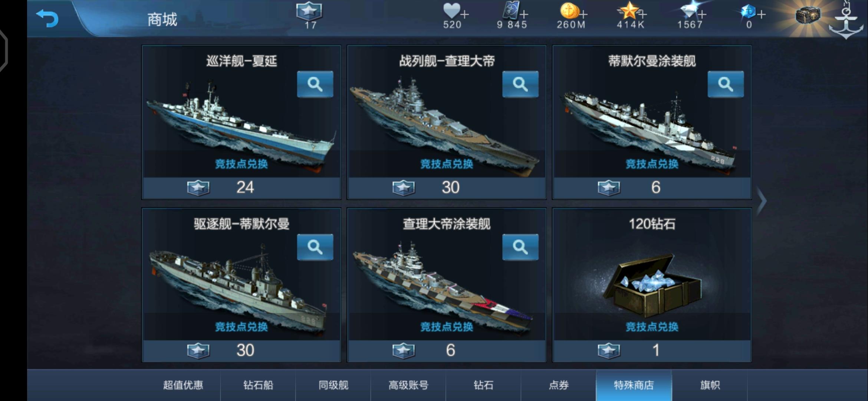Open preview magnifier for 蒂默尔曼涂装舰
This screenshot has width=868, height=401.
pyautogui.click(x=726, y=84)
